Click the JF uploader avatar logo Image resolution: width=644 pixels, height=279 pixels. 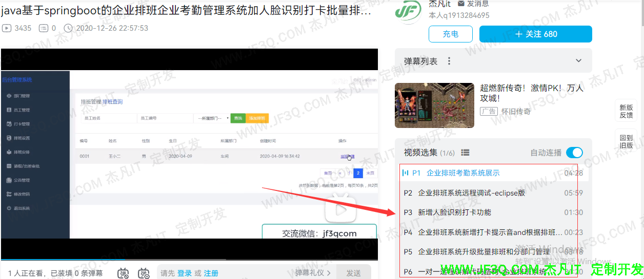pyautogui.click(x=409, y=12)
